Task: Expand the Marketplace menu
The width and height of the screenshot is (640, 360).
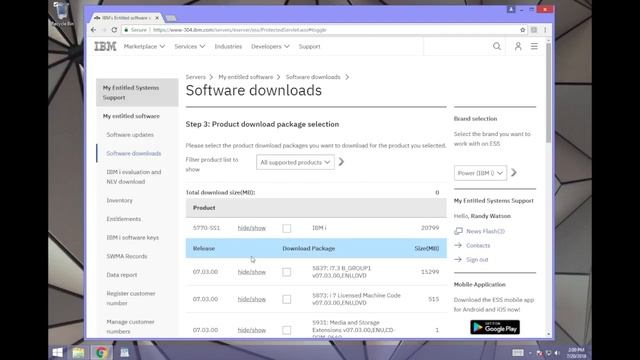Action: tap(144, 47)
